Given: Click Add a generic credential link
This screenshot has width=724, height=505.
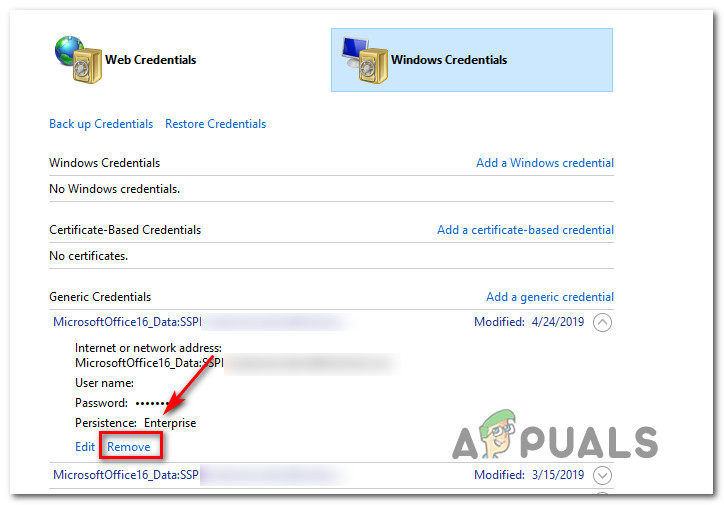Looking at the screenshot, I should [x=550, y=296].
